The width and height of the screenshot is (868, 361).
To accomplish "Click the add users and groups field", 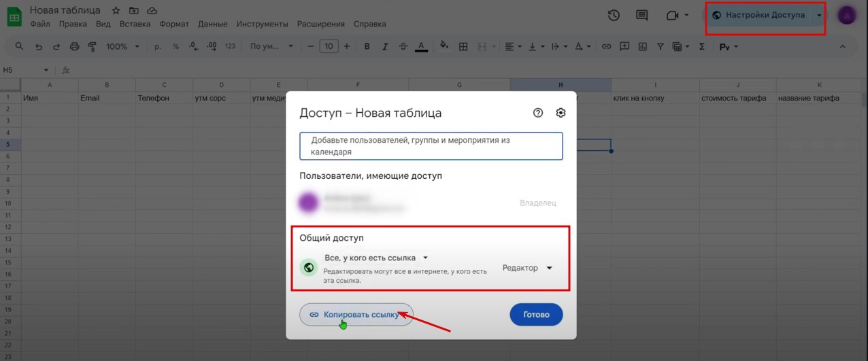I will pyautogui.click(x=431, y=146).
